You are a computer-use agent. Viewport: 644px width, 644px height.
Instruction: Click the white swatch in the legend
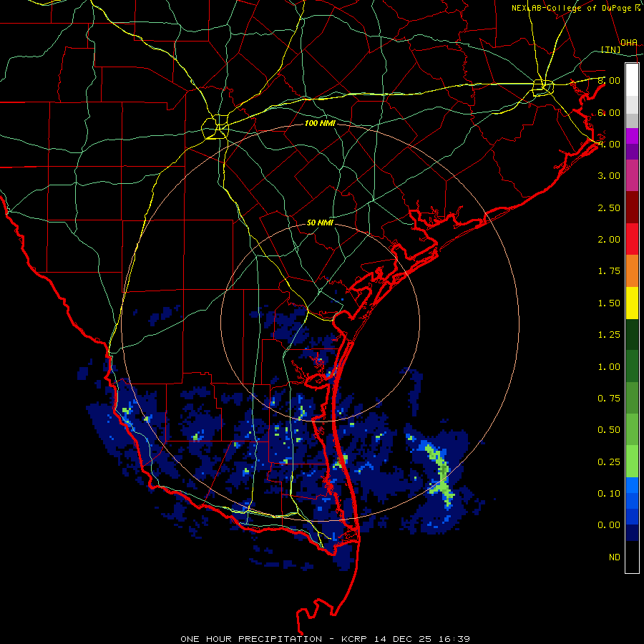[632, 79]
